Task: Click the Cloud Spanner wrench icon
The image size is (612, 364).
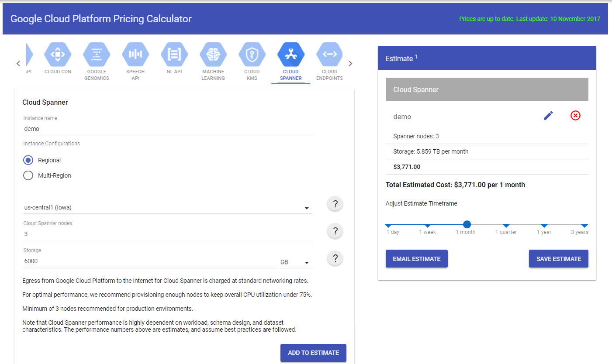Action: pyautogui.click(x=291, y=55)
